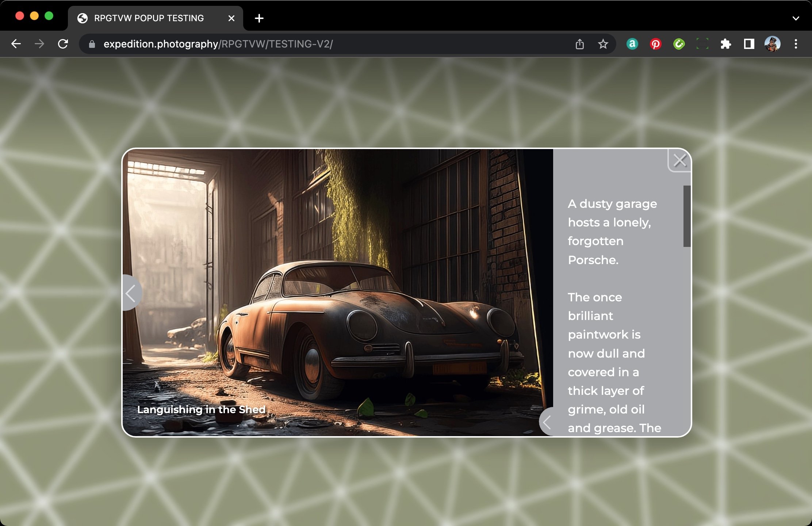Bookmark this page with the star
Image resolution: width=812 pixels, height=526 pixels.
pos(603,44)
